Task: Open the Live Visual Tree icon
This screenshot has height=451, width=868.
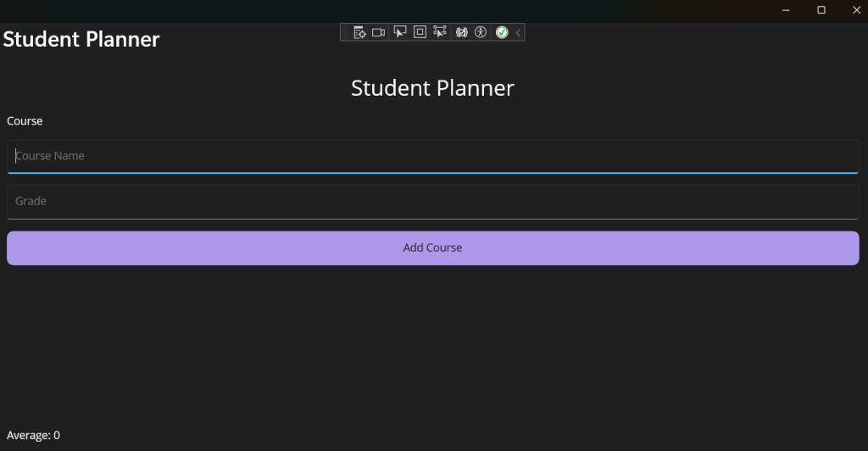Action: pyautogui.click(x=359, y=33)
